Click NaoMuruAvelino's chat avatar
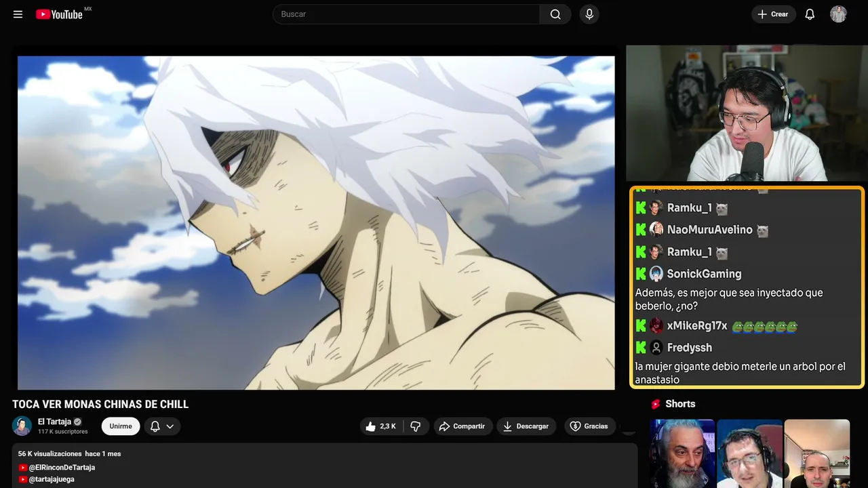 (x=656, y=230)
